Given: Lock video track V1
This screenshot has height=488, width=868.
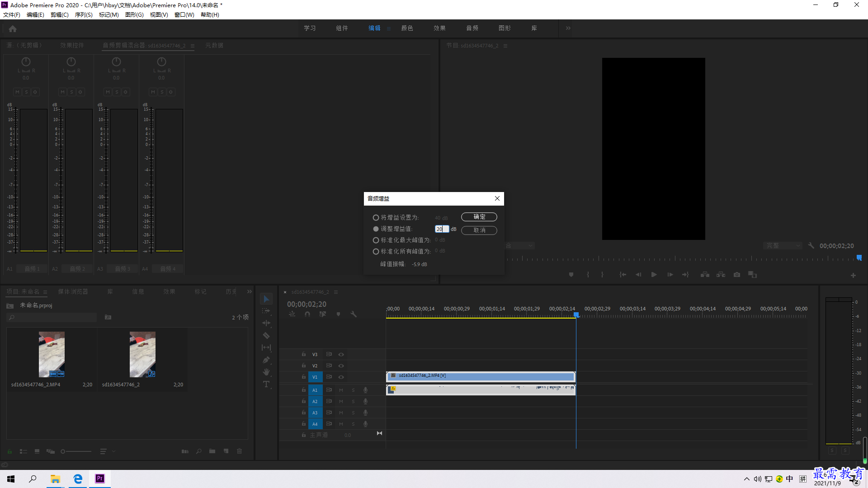Looking at the screenshot, I should tap(304, 377).
